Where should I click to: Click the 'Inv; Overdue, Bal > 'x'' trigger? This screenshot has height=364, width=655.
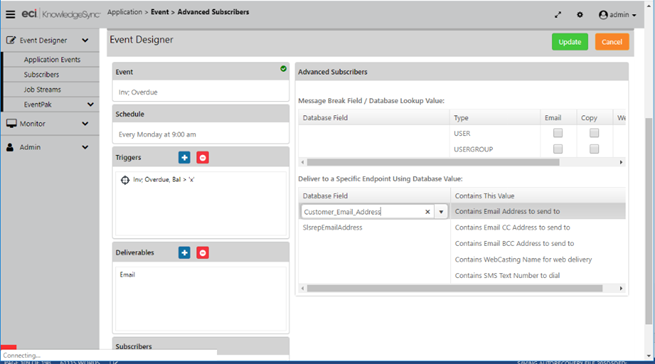163,180
